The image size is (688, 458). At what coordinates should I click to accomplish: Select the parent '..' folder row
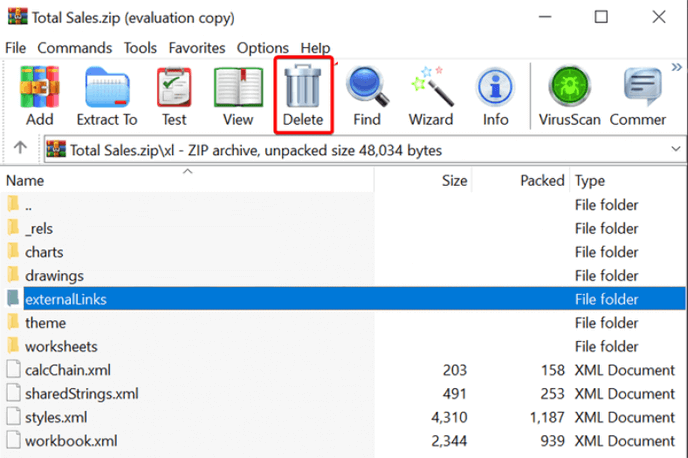click(x=344, y=205)
